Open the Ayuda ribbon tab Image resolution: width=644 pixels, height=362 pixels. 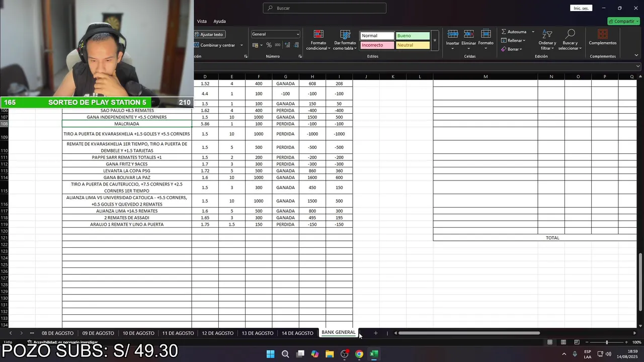coord(219,21)
